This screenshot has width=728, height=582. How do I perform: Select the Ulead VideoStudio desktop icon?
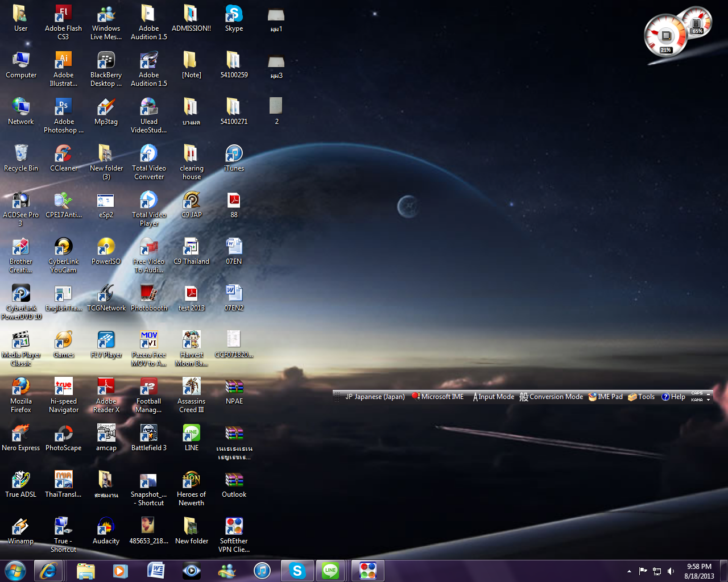click(148, 115)
